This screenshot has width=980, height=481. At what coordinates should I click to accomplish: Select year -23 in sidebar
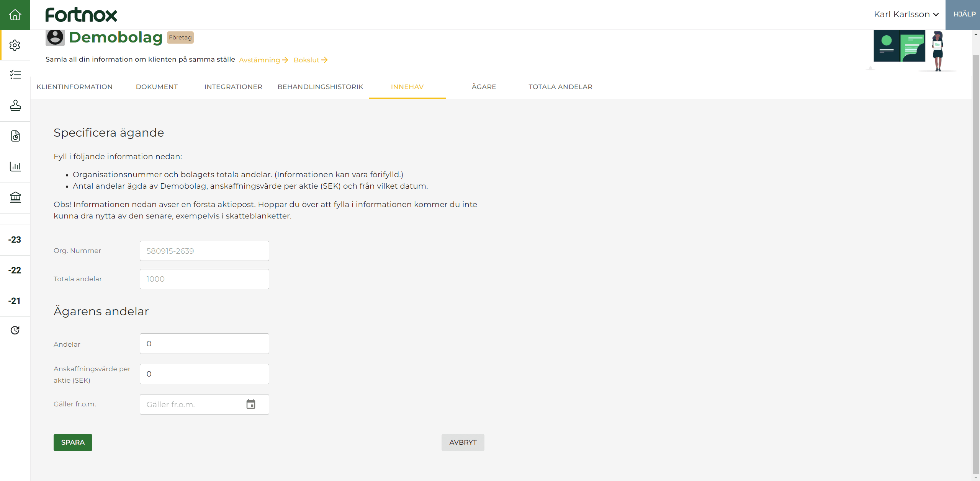click(15, 240)
